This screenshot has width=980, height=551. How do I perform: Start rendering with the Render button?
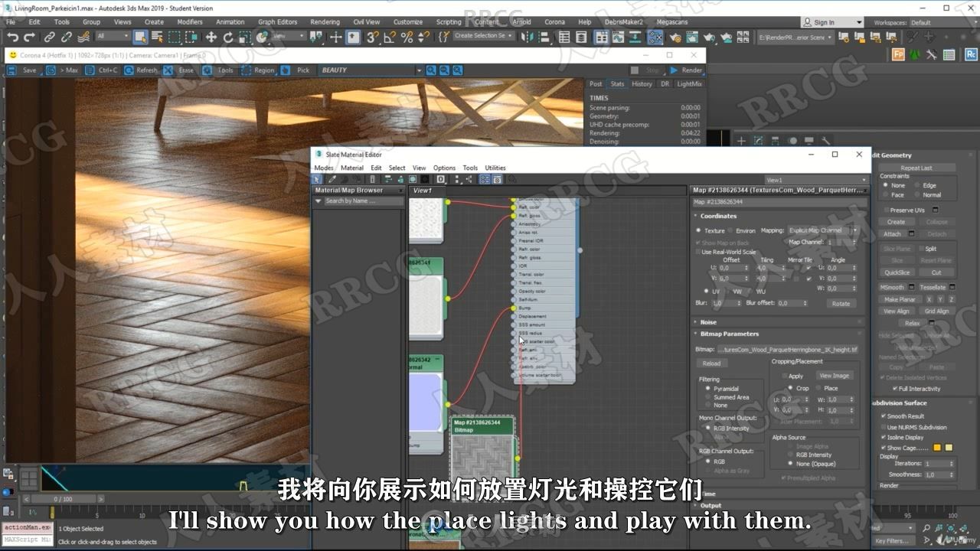pos(686,70)
